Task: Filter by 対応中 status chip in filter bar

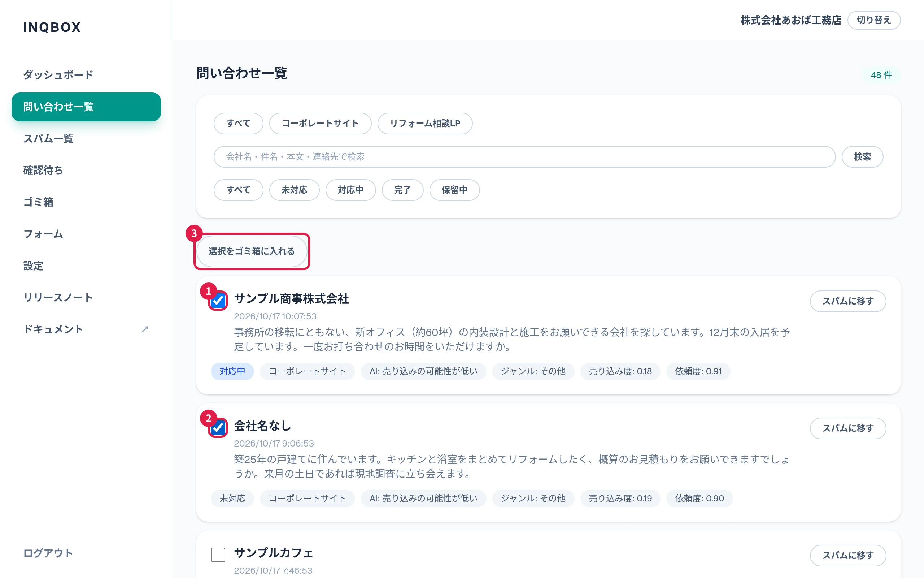Action: pyautogui.click(x=350, y=190)
